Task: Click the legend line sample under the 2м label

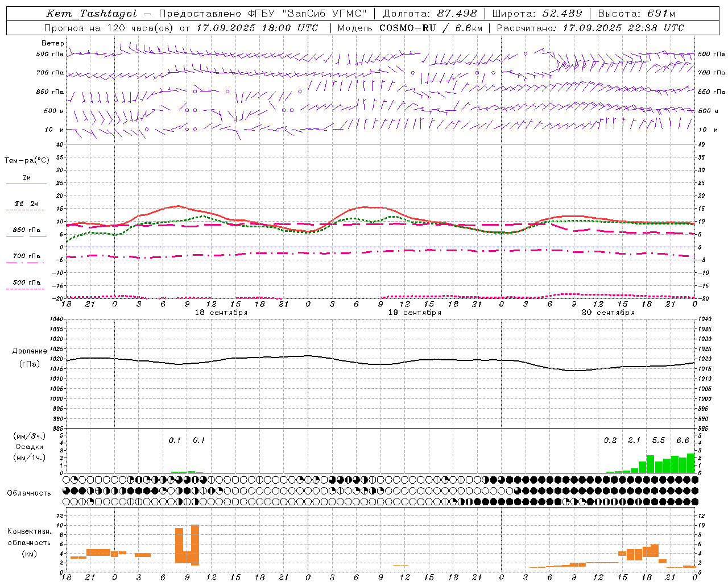Action: point(26,184)
